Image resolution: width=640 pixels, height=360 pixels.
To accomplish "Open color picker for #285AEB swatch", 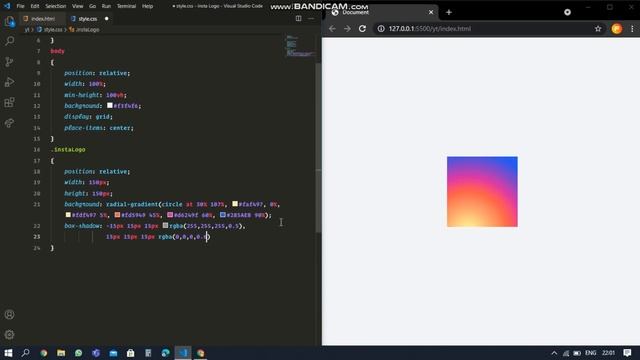I will (x=223, y=215).
